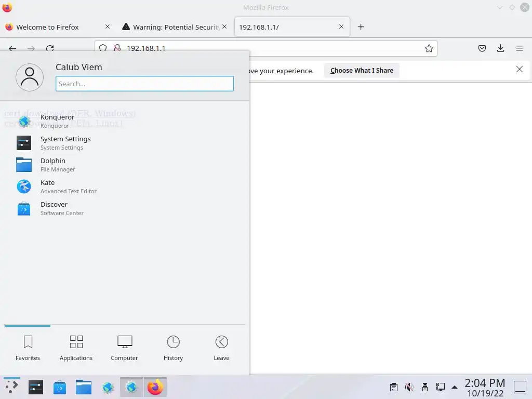Open Discover Software Center
The height and width of the screenshot is (399, 532).
tap(125, 208)
